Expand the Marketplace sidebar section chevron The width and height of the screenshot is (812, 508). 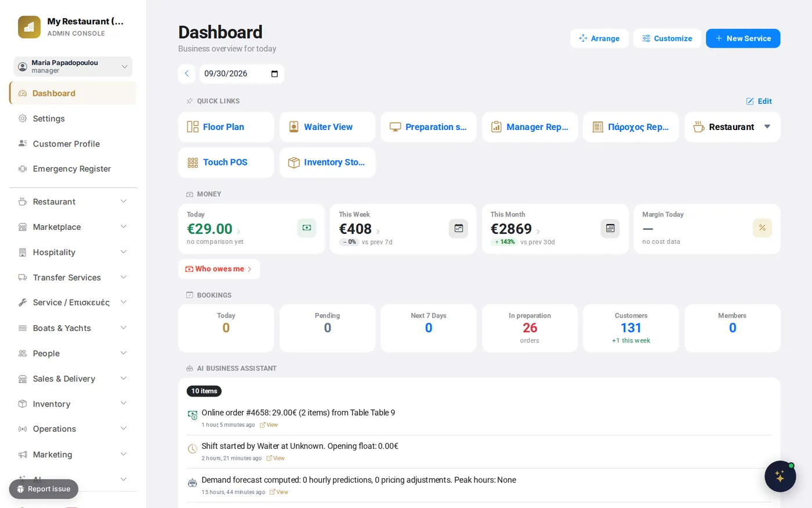point(124,227)
